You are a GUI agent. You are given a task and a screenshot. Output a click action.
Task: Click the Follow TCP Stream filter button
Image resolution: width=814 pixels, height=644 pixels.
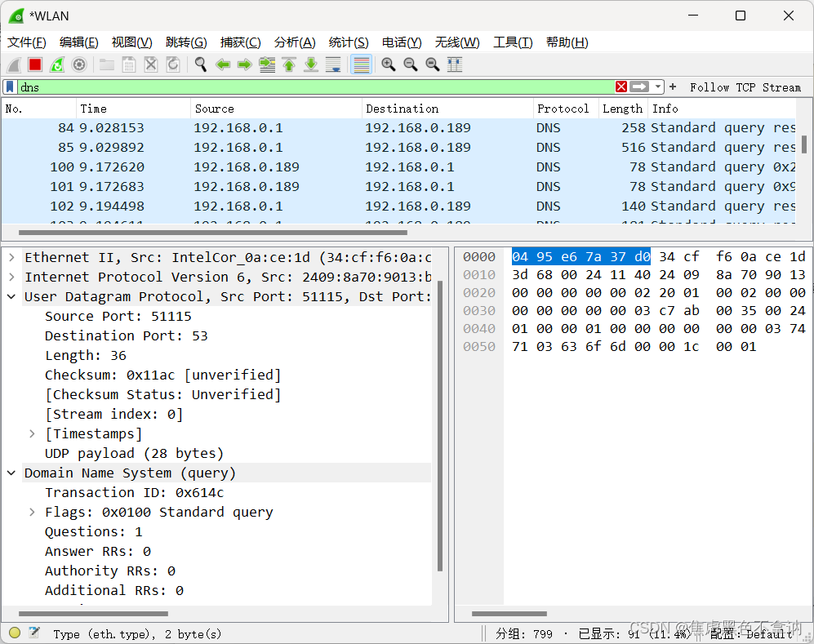pos(745,87)
